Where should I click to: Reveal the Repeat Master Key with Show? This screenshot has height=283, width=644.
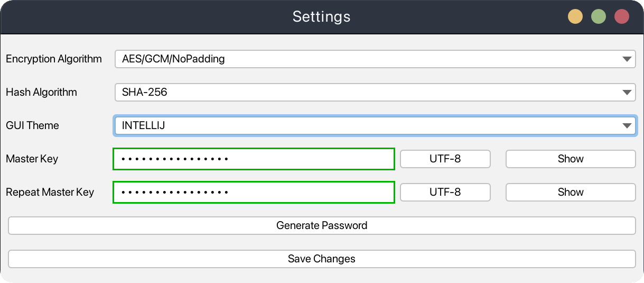570,193
